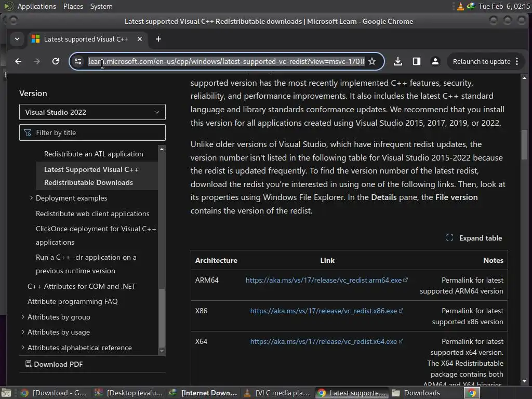Open the Applications menu
Image resolution: width=532 pixels, height=399 pixels.
[37, 6]
